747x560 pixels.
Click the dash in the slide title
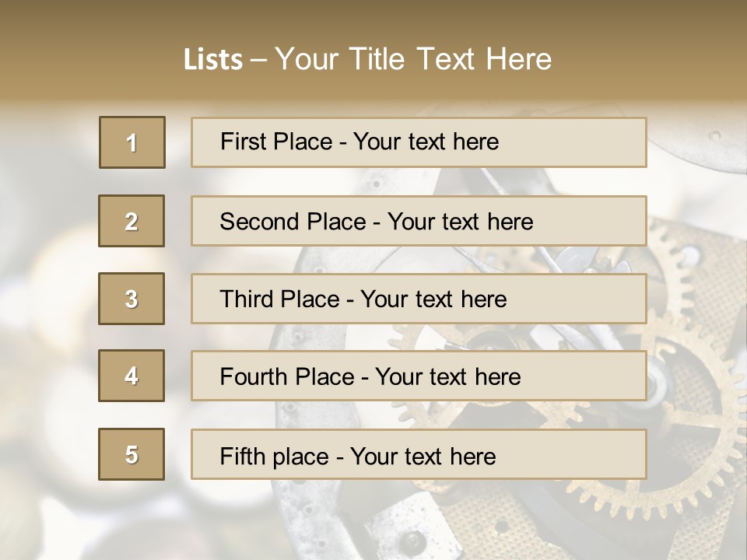pyautogui.click(x=259, y=60)
